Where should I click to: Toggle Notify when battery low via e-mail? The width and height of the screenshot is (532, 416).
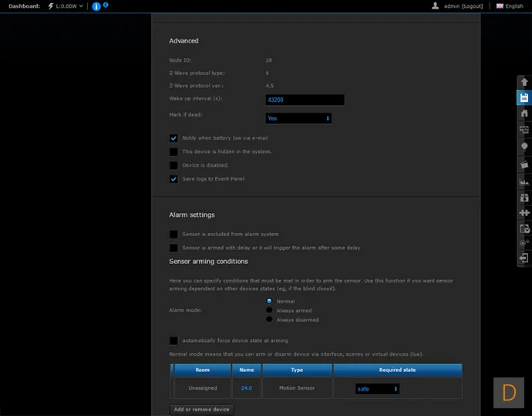(x=173, y=138)
